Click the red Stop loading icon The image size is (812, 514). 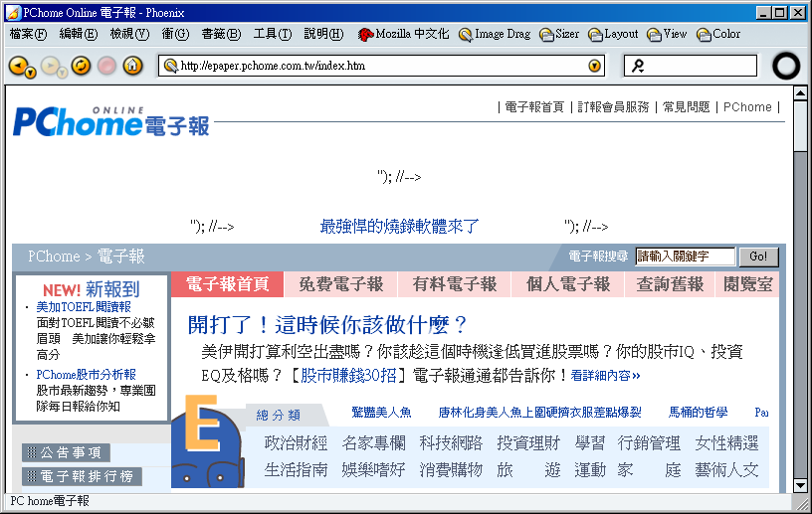click(107, 66)
